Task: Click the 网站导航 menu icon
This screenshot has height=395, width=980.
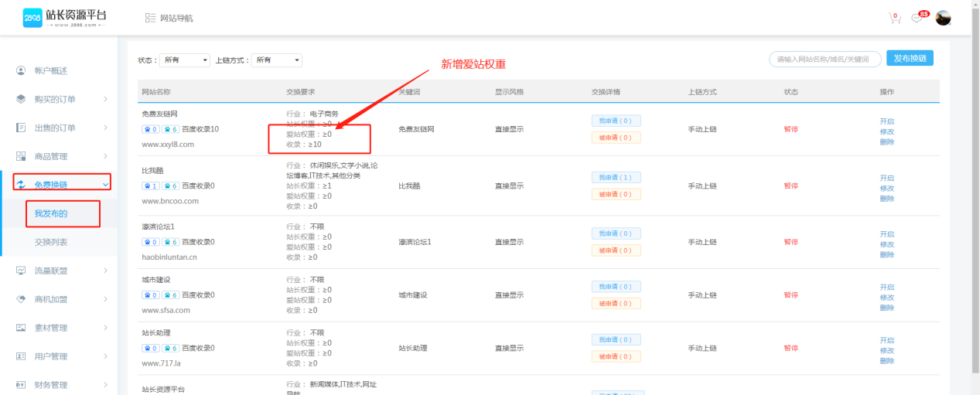Action: click(x=149, y=18)
